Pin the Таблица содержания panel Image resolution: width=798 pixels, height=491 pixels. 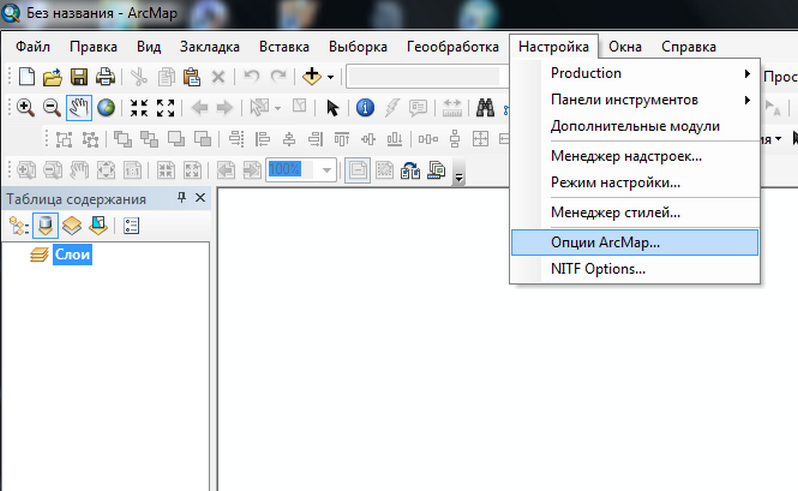[182, 197]
